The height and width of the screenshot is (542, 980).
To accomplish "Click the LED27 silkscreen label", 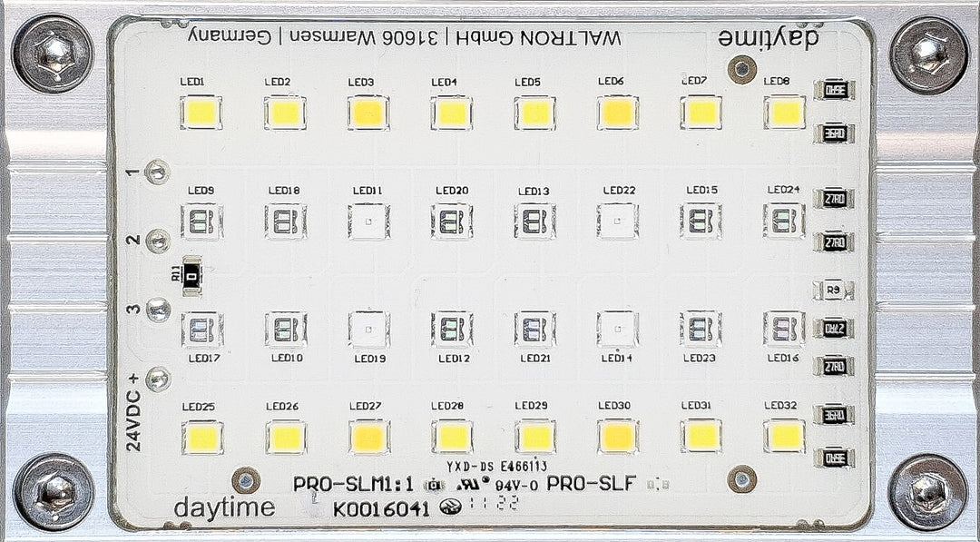I will pyautogui.click(x=365, y=407).
